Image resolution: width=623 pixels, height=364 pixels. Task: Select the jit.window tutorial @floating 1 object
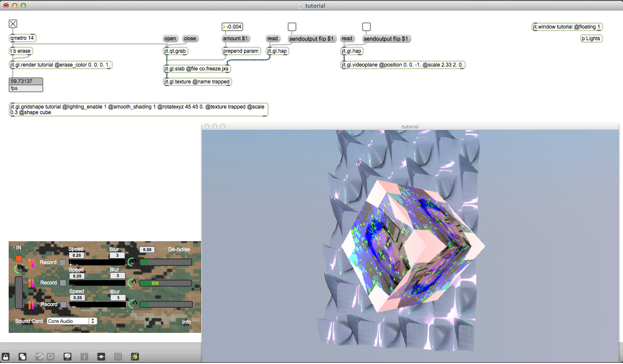click(567, 27)
